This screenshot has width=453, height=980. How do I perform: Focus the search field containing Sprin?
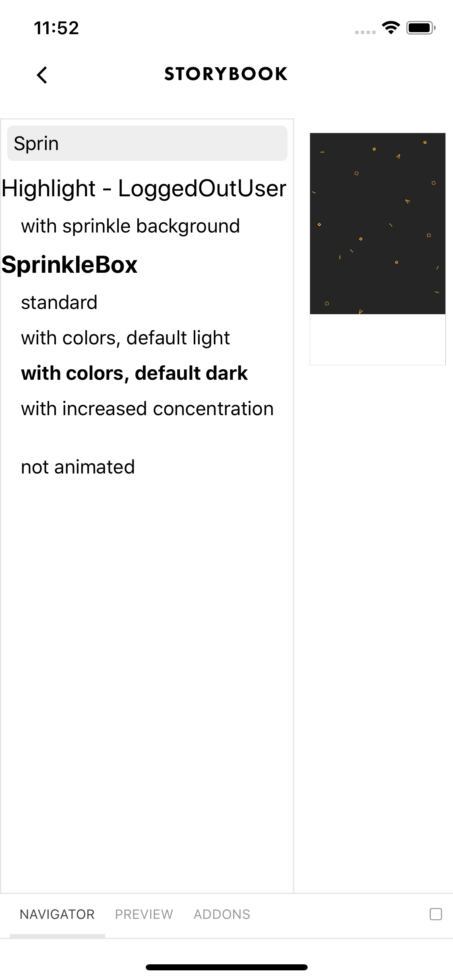pyautogui.click(x=147, y=143)
